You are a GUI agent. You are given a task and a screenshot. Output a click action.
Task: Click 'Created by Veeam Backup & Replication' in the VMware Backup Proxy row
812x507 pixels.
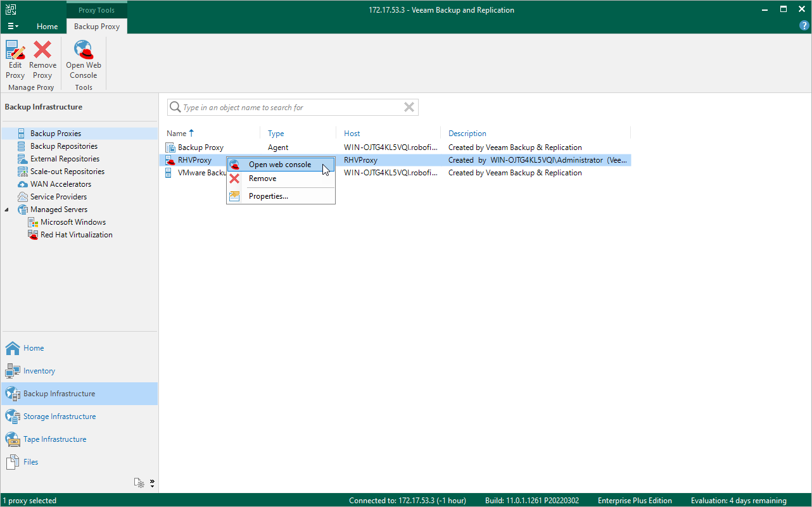click(x=515, y=173)
